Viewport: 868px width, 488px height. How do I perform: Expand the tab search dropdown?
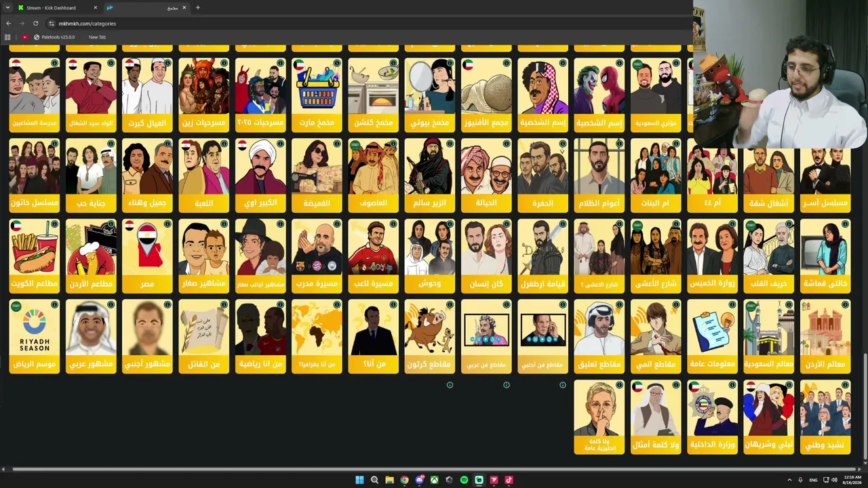click(7, 7)
